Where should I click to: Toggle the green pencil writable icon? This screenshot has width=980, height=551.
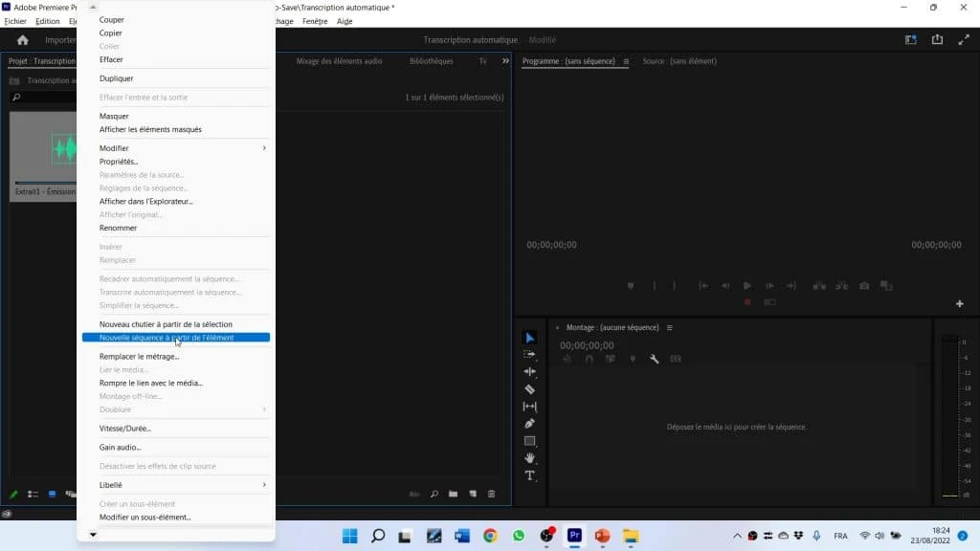point(13,495)
